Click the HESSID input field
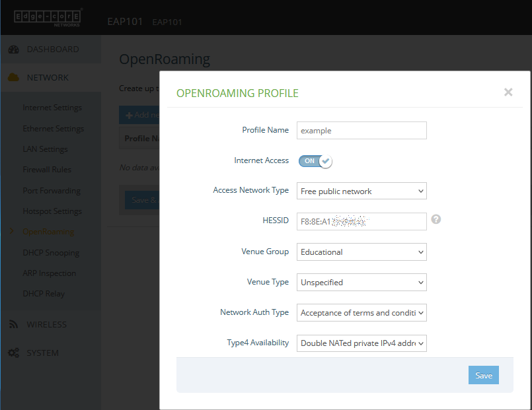Image resolution: width=532 pixels, height=410 pixels. pos(361,222)
